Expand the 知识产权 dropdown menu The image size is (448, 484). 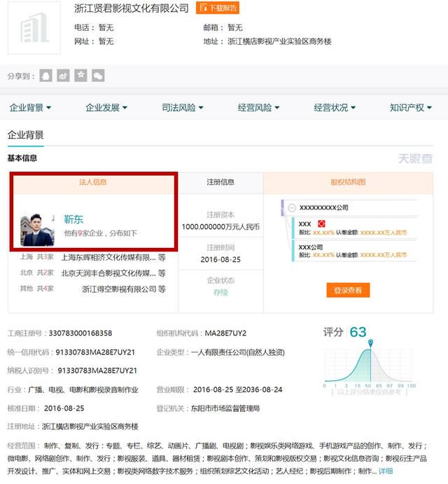(x=411, y=108)
